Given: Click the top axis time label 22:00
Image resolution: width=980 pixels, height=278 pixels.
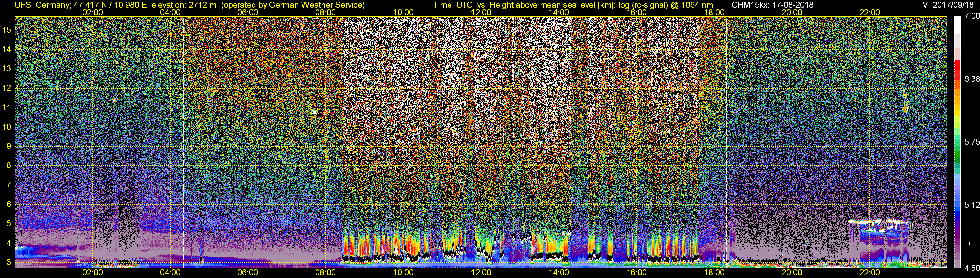Looking at the screenshot, I should [870, 12].
